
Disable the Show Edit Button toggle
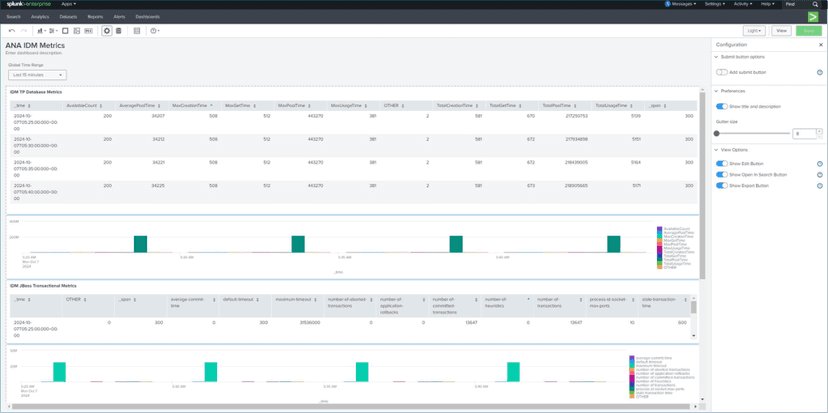coord(721,163)
